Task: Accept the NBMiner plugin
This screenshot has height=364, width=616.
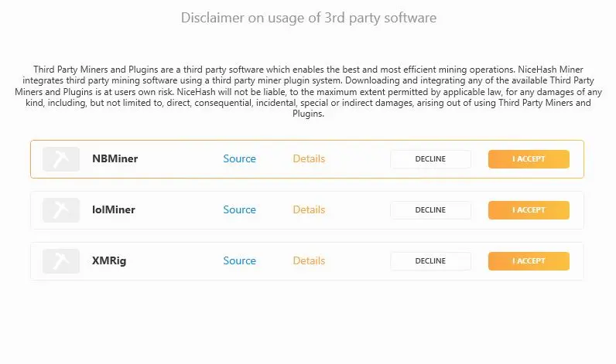Action: pos(529,159)
